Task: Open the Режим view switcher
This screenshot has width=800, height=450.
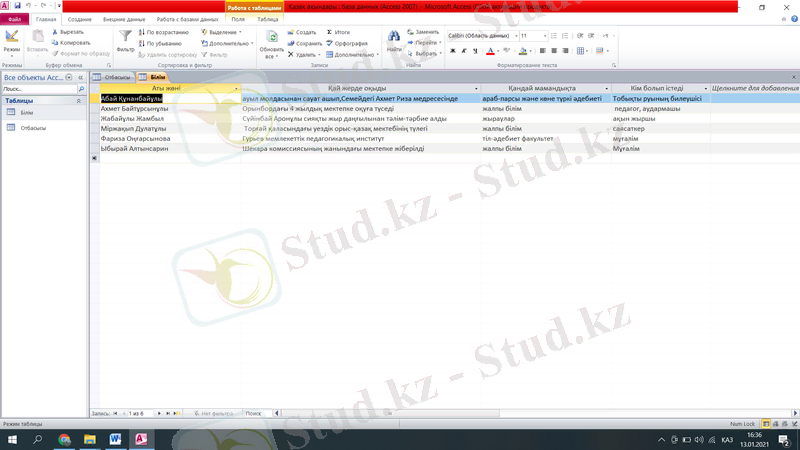Action: pyautogui.click(x=12, y=42)
